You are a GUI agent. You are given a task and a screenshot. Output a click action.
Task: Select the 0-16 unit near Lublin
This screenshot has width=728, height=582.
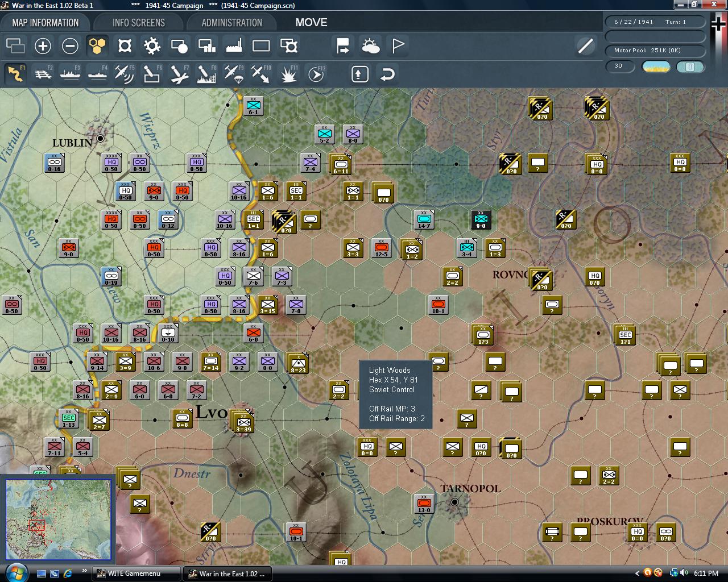tap(54, 163)
